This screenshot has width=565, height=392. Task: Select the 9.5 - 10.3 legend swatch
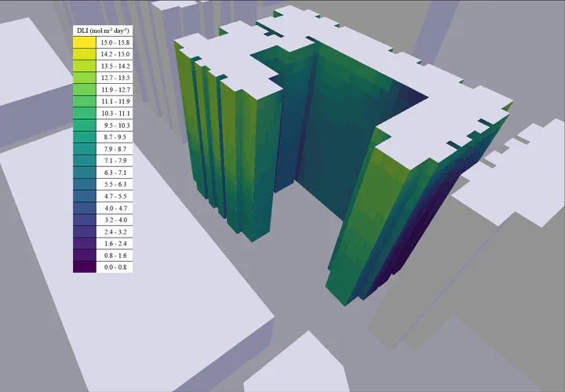point(84,125)
